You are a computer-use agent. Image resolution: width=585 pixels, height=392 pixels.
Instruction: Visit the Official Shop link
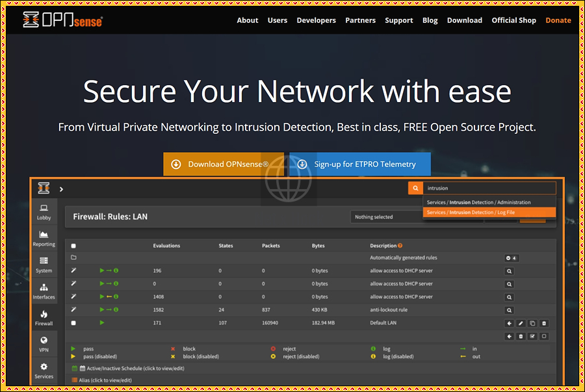click(x=513, y=20)
